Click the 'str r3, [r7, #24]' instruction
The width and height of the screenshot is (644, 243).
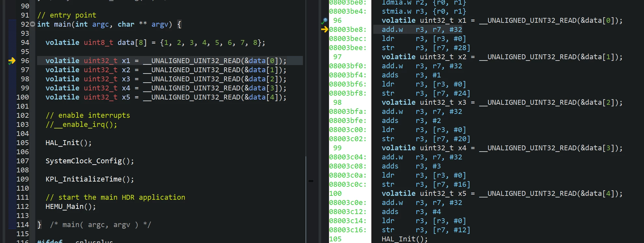point(426,93)
